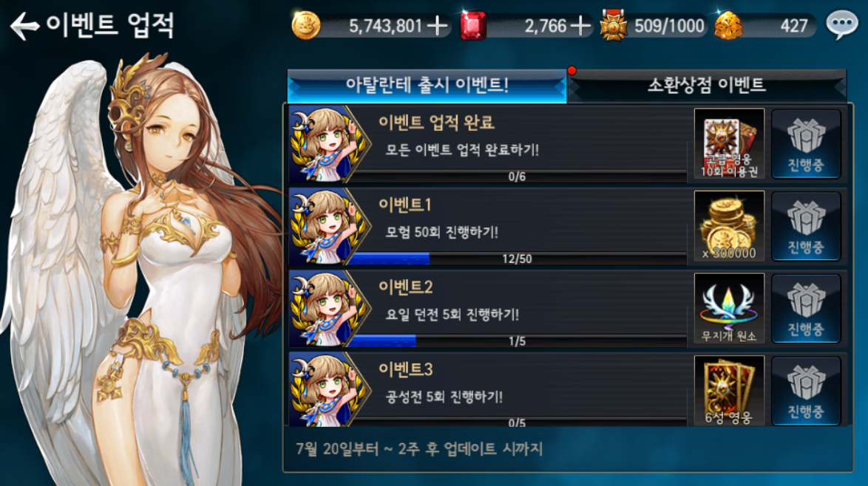Switch to the 소환상점 이벤트 tab

pyautogui.click(x=707, y=86)
